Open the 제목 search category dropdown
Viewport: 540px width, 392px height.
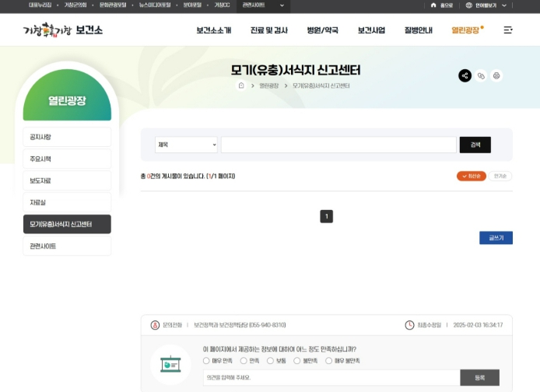187,145
